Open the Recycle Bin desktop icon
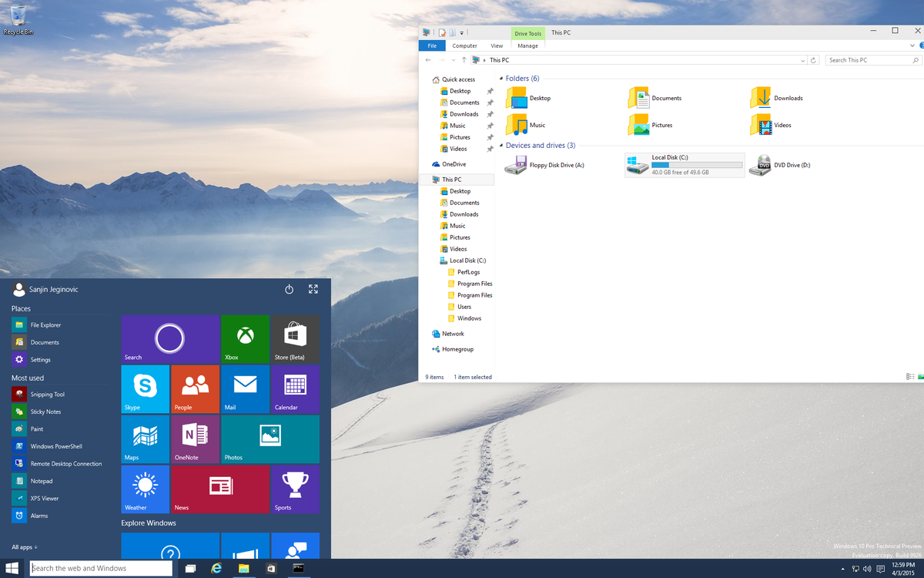This screenshot has height=578, width=924. [x=18, y=20]
